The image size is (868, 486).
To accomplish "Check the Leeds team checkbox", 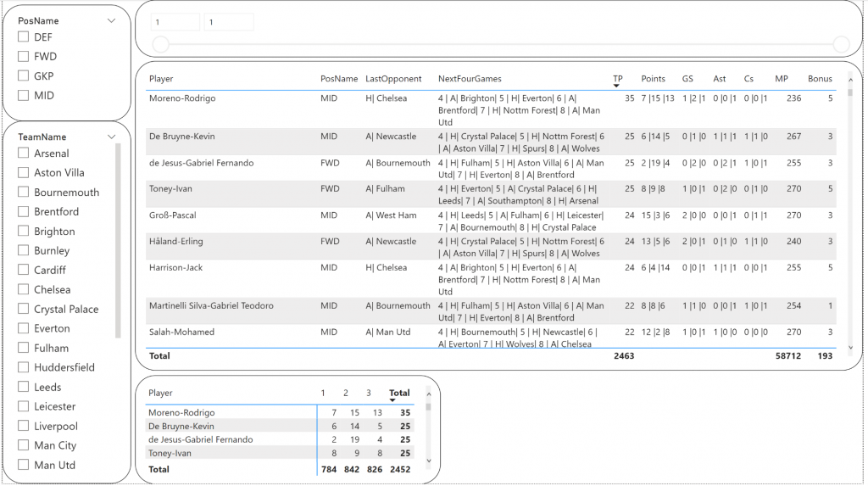I will 23,386.
